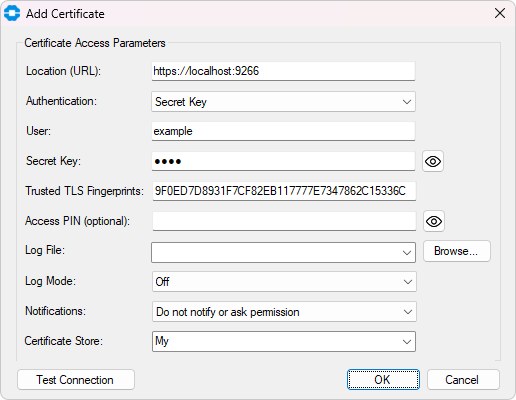Click the app logo in title bar
Screen dimensions: 516x400
[12, 13]
